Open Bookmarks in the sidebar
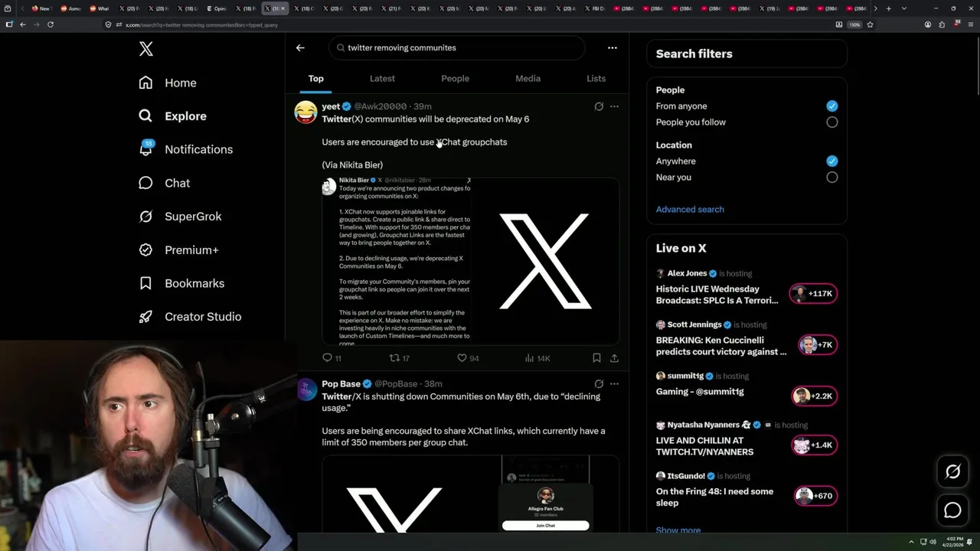980x551 pixels. tap(181, 283)
